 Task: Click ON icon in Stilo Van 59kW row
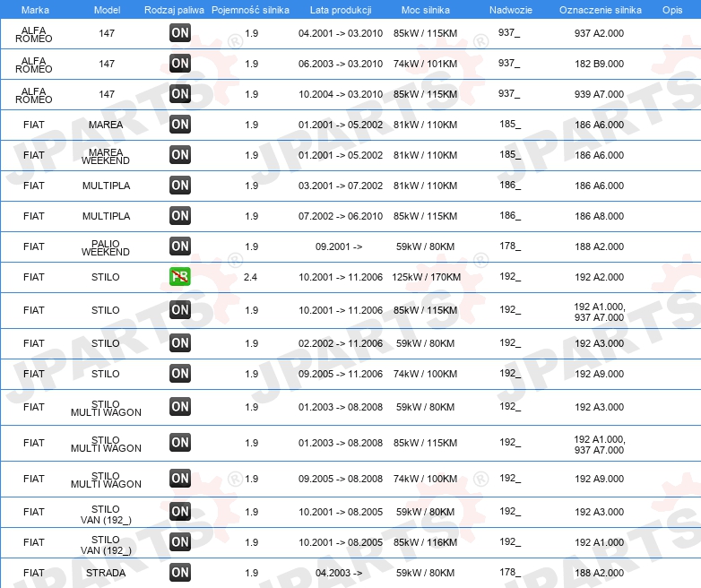180,511
